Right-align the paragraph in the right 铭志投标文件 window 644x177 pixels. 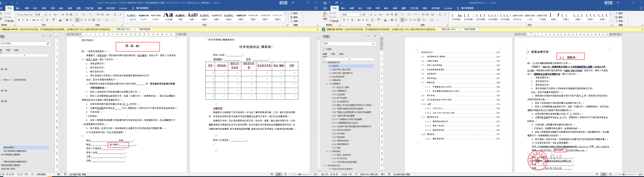pos(411,20)
